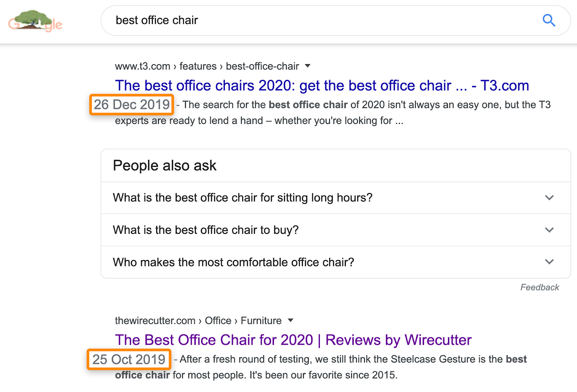This screenshot has height=392, width=577.
Task: Click the Feedback link
Action: coord(540,287)
